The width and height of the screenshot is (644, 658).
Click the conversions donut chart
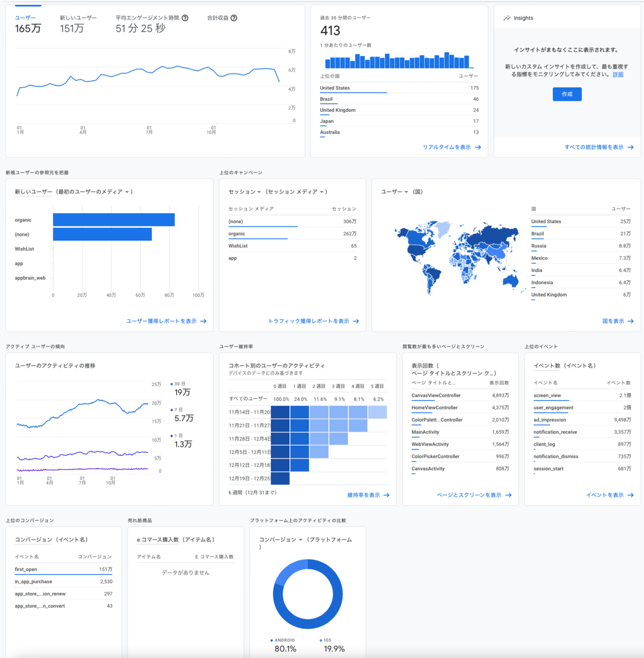click(308, 594)
